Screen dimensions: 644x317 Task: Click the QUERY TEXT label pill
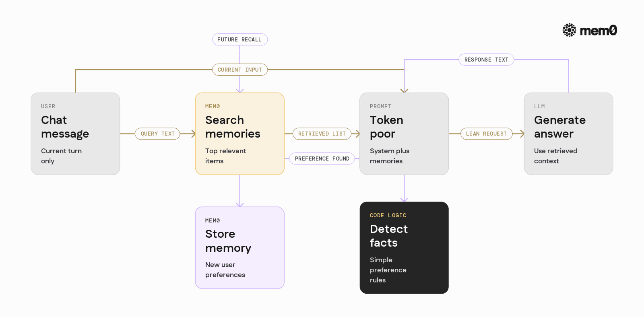158,134
